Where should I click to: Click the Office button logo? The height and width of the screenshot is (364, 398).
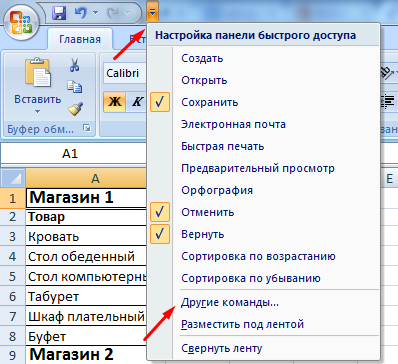[x=21, y=23]
